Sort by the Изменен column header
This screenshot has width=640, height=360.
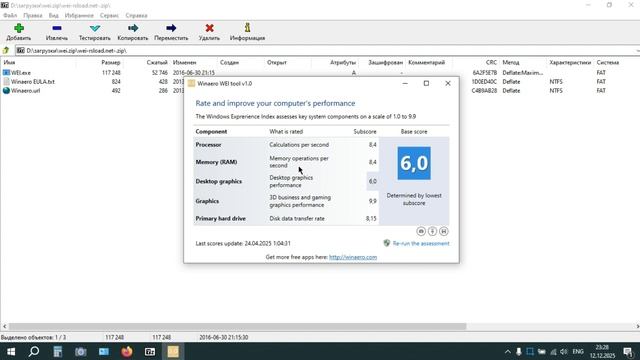click(184, 62)
